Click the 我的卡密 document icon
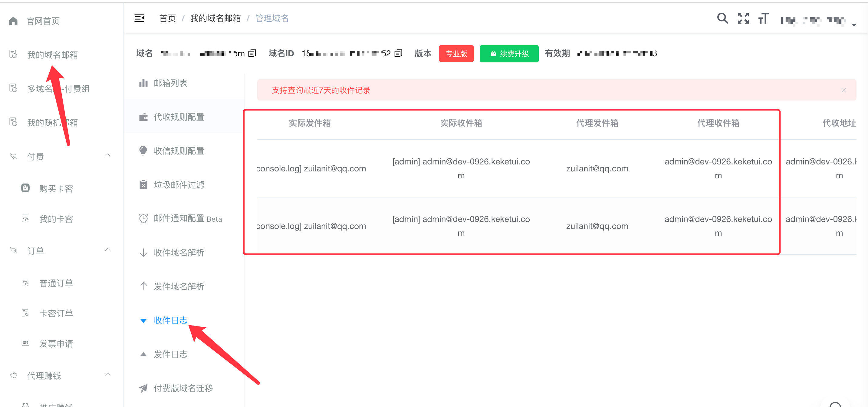868x407 pixels. (x=25, y=219)
